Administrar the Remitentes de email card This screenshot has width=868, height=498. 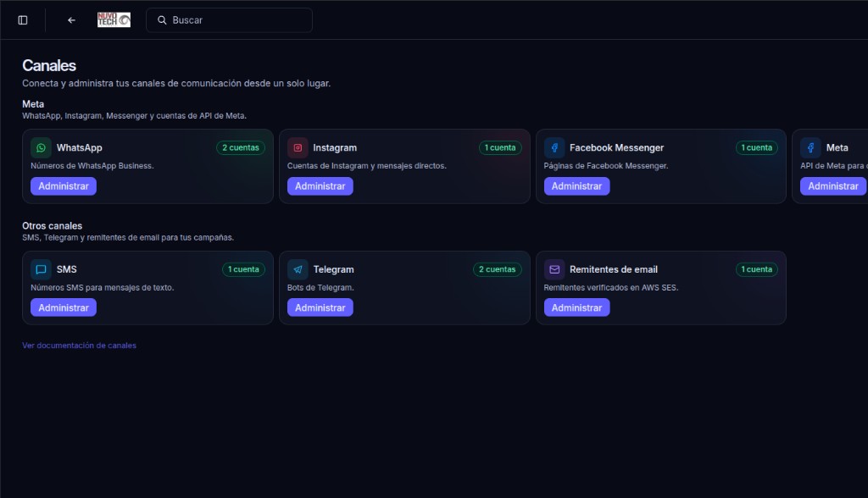click(576, 307)
